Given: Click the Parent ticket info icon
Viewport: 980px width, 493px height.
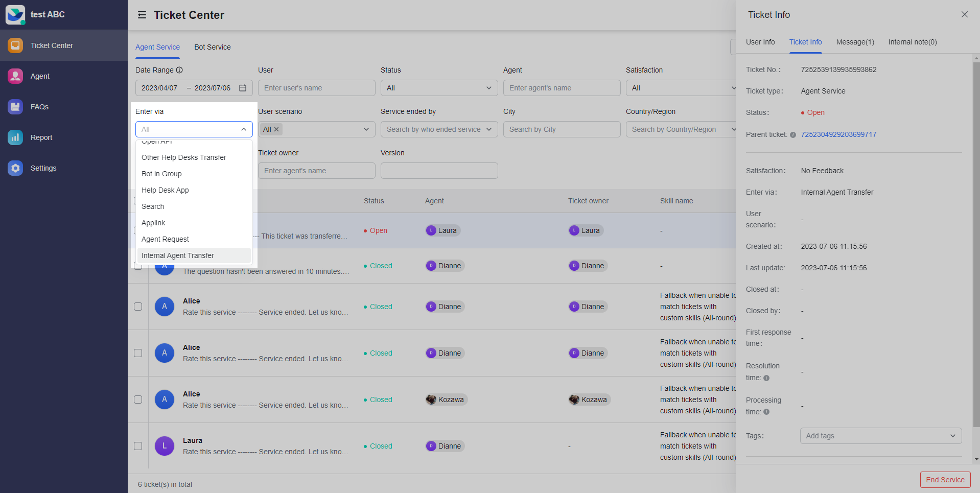Looking at the screenshot, I should click(x=793, y=135).
